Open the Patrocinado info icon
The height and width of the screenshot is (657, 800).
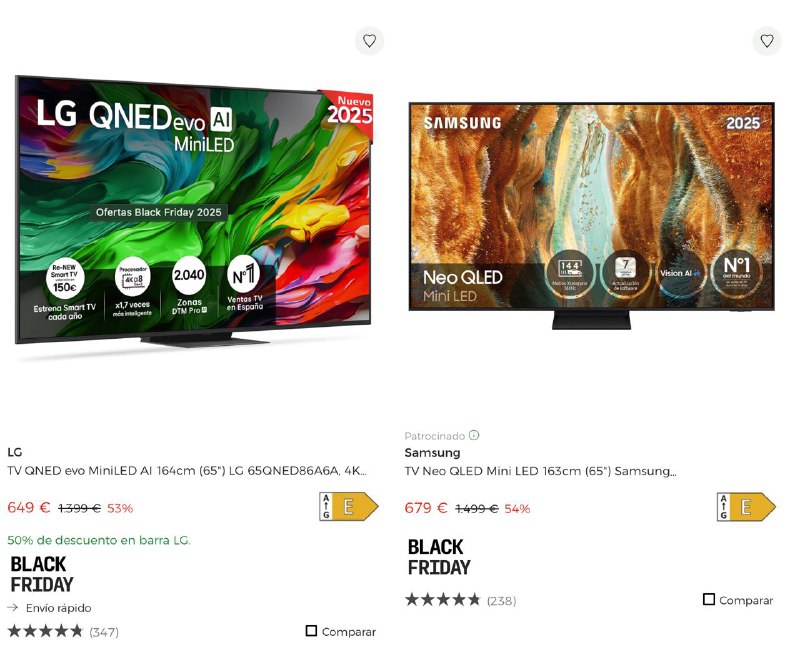[474, 435]
